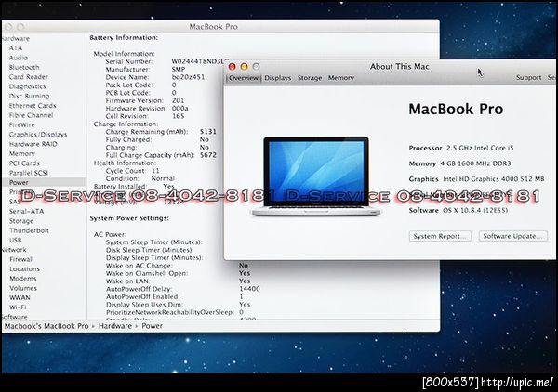
Task: Collapse the Hardware category header
Action: point(15,38)
